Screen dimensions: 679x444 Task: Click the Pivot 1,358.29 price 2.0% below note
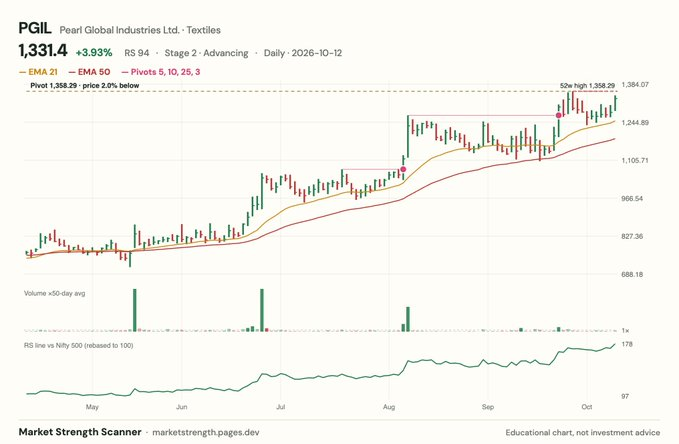(x=85, y=85)
